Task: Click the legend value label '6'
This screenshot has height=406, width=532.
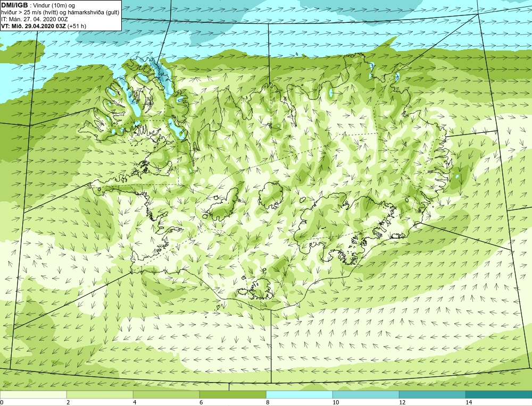Action: [x=201, y=402]
